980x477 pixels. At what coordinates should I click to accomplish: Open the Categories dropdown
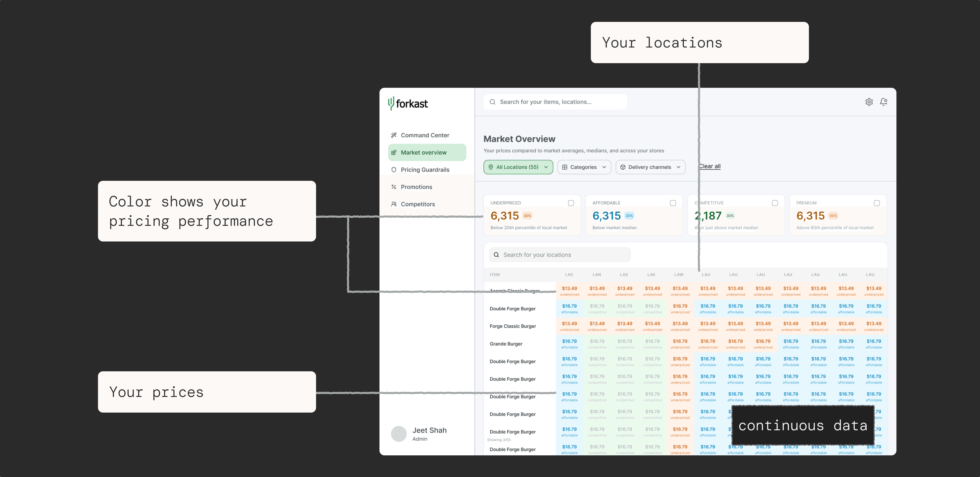click(x=584, y=167)
